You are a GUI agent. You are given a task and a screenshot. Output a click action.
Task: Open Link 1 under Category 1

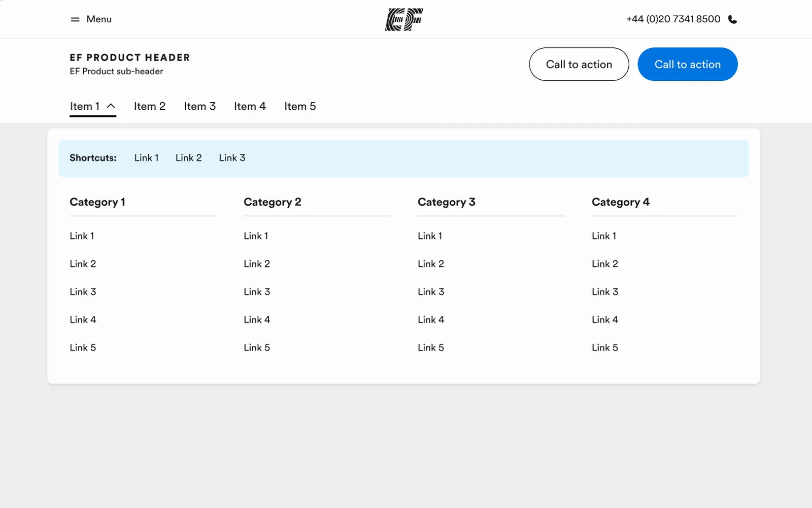[82, 236]
